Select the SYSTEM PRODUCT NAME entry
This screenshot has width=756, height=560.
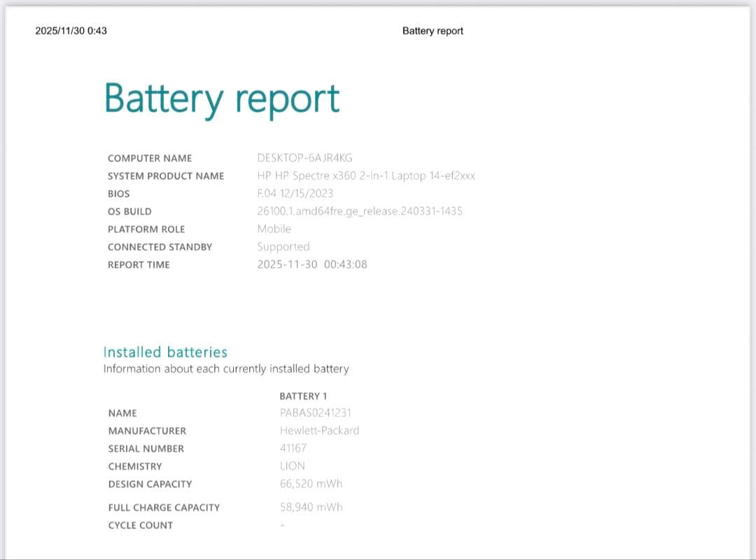coord(166,176)
